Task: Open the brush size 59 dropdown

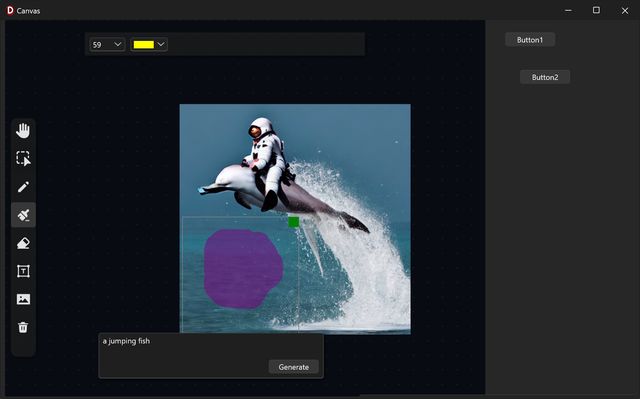Action: 107,44
